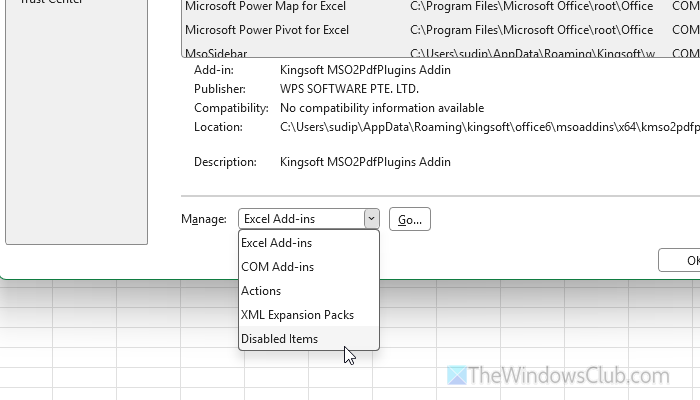Click Location path of Kingsoft add-in
The image size is (700, 400).
coord(490,127)
